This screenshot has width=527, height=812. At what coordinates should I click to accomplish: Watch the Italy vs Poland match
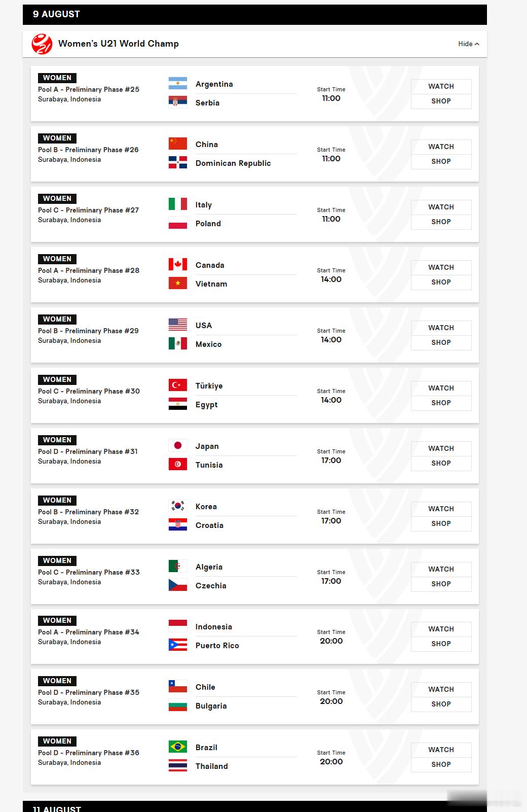point(441,207)
